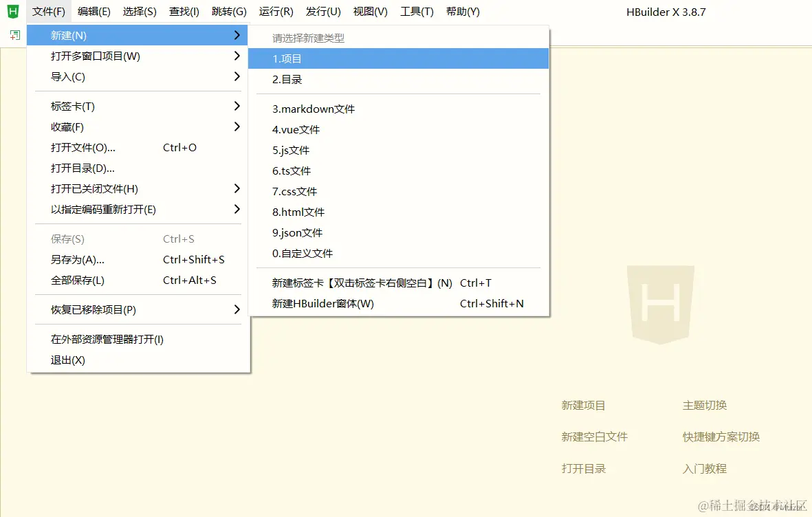The width and height of the screenshot is (812, 517).
Task: Choose 打开文件(O)... menu entry
Action: tap(138, 148)
